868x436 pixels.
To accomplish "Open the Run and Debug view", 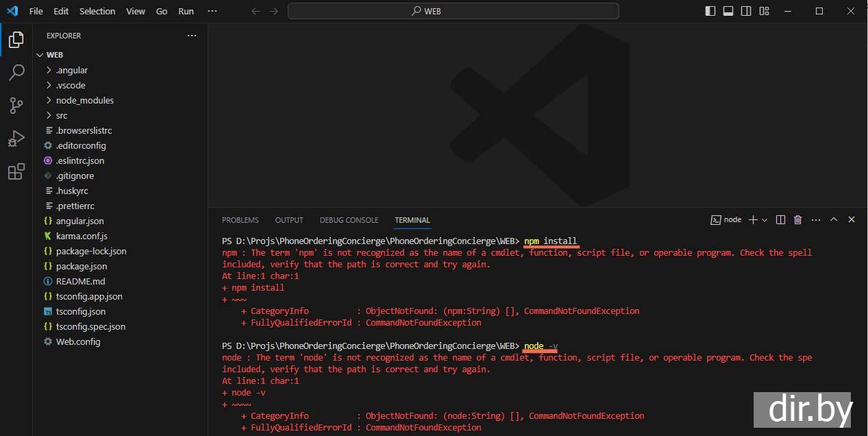I will click(16, 138).
